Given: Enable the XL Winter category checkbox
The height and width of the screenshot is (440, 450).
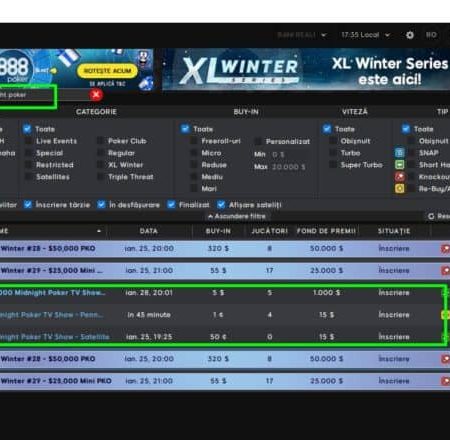Looking at the screenshot, I should tap(100, 165).
